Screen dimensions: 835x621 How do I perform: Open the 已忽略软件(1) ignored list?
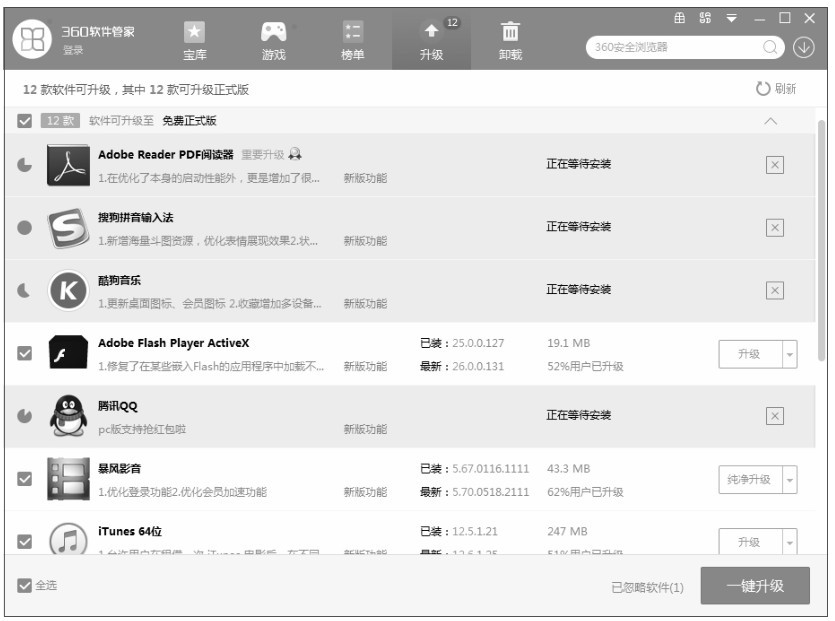[x=648, y=587]
